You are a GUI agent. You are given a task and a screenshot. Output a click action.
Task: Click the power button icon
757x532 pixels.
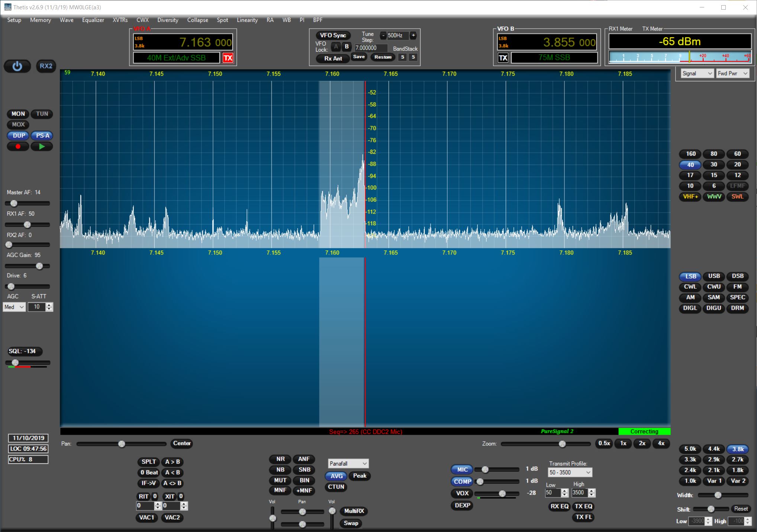(17, 66)
